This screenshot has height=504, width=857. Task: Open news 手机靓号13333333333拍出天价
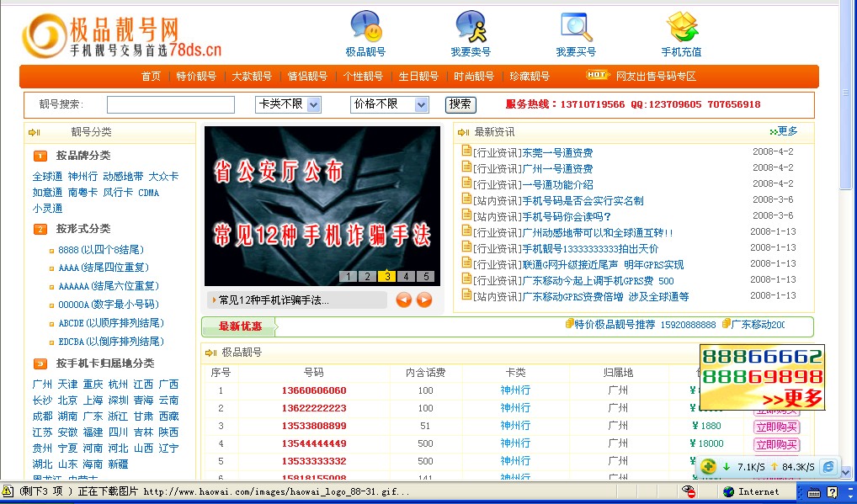coord(590,249)
